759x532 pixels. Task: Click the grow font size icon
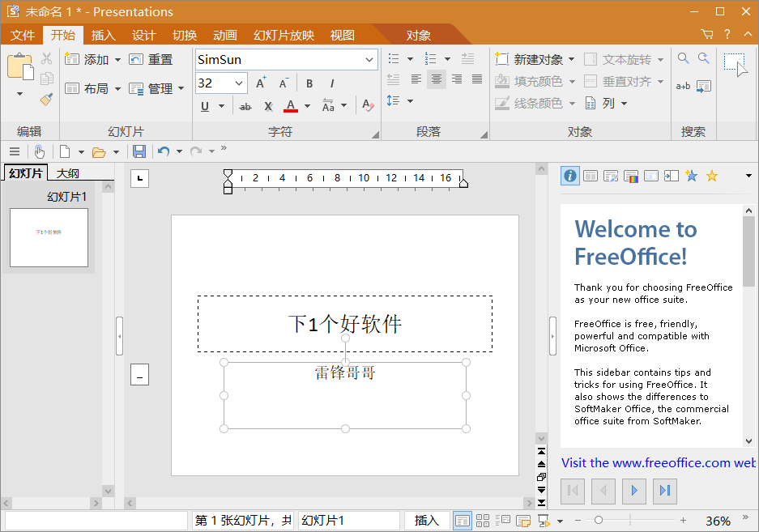tap(261, 83)
